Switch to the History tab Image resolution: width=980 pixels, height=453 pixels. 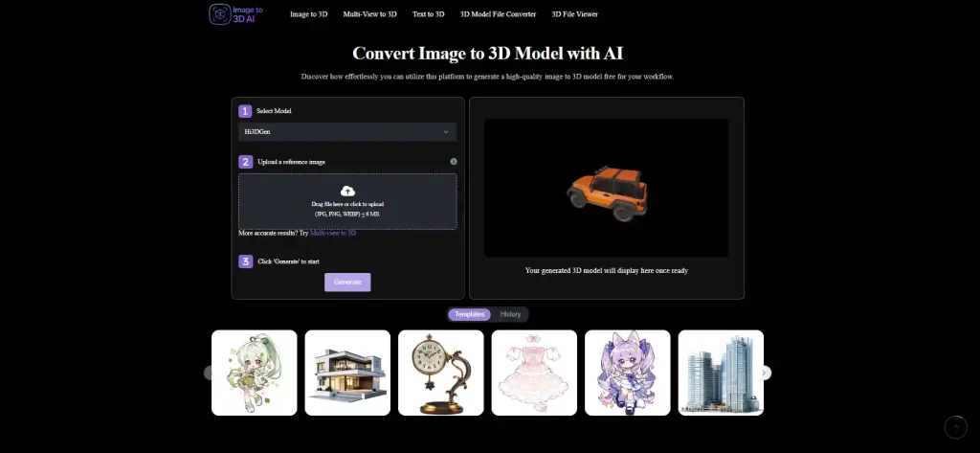510,314
